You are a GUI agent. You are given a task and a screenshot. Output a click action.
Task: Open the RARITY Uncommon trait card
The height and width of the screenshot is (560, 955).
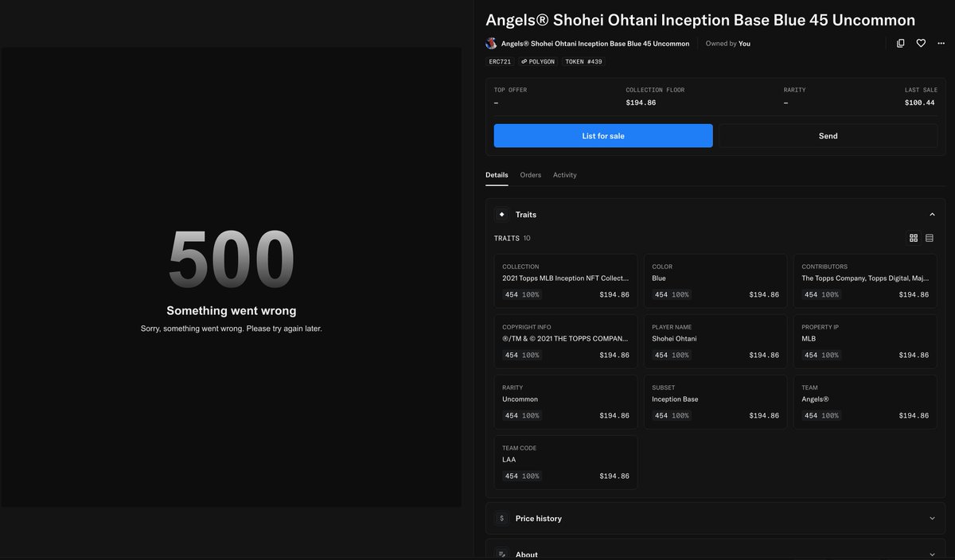(566, 402)
